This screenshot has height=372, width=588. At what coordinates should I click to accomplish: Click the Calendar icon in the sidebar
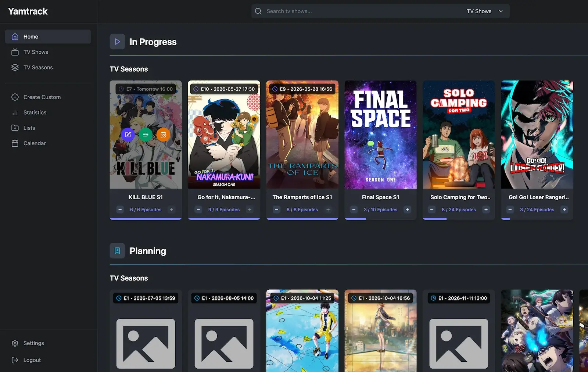pos(15,143)
